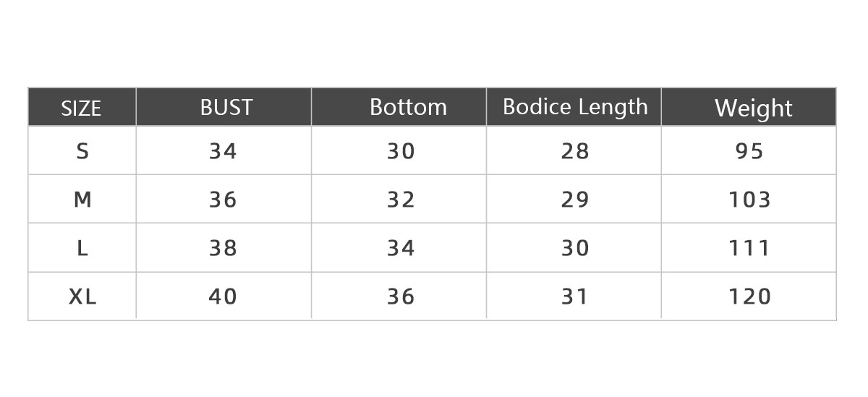
Task: Select bodice length value 31
Action: pos(575,296)
